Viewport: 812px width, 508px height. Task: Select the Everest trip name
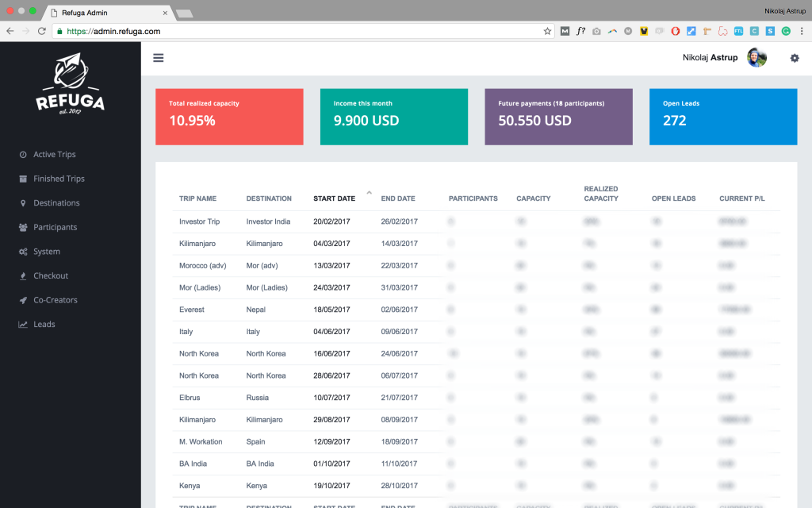point(192,310)
